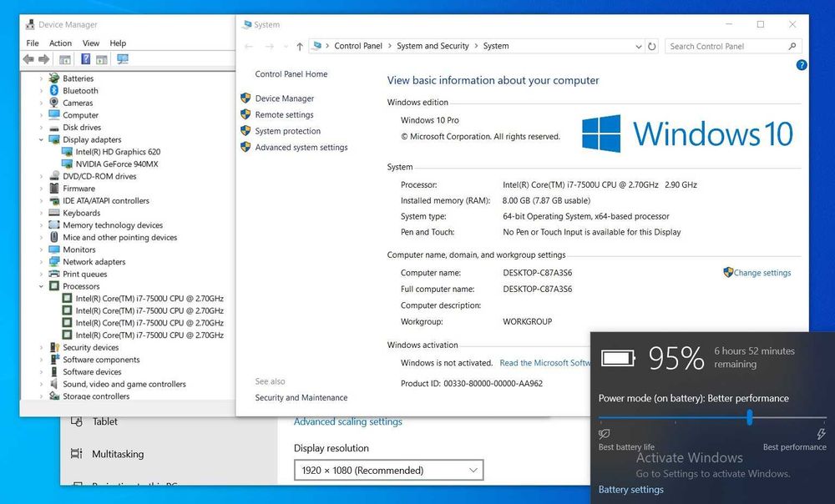Expand the Firmware node
The height and width of the screenshot is (504, 835).
[41, 189]
